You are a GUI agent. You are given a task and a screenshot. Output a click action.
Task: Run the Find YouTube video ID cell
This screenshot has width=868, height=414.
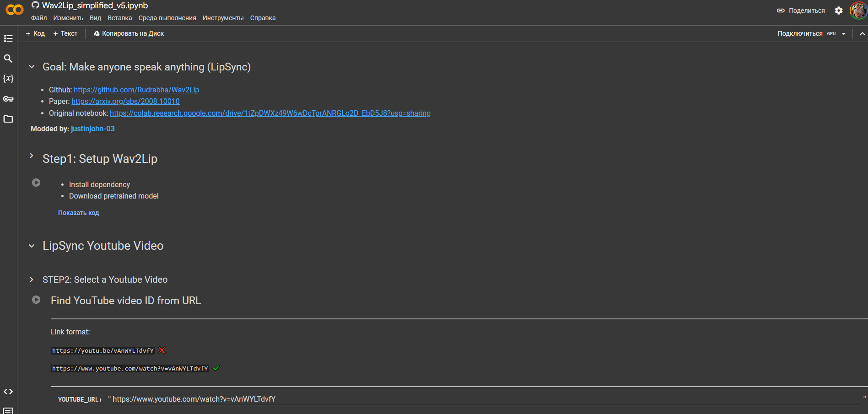pos(36,300)
